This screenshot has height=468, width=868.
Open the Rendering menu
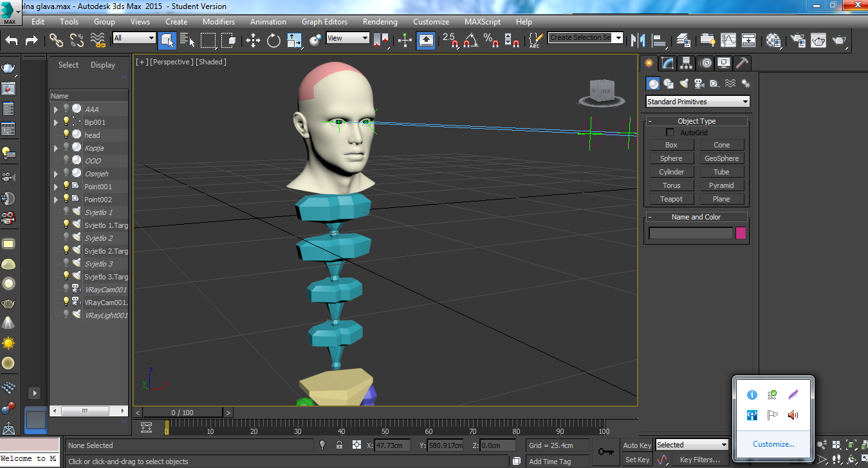coord(380,22)
